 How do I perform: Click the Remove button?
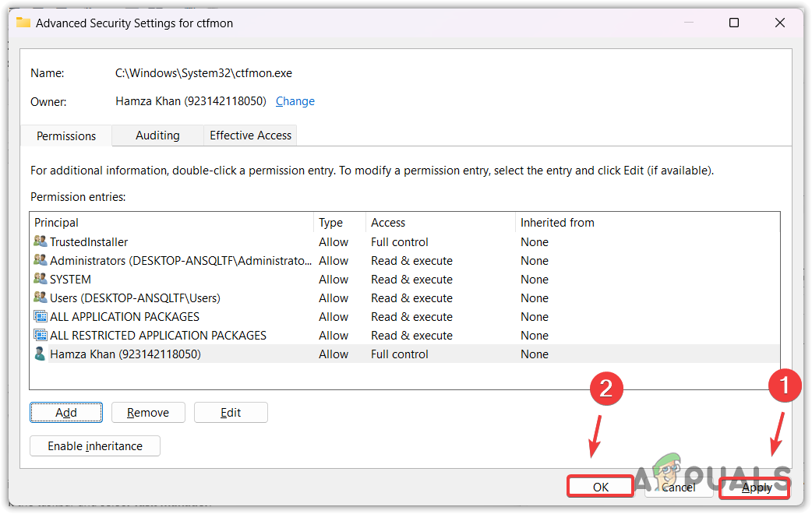(148, 412)
